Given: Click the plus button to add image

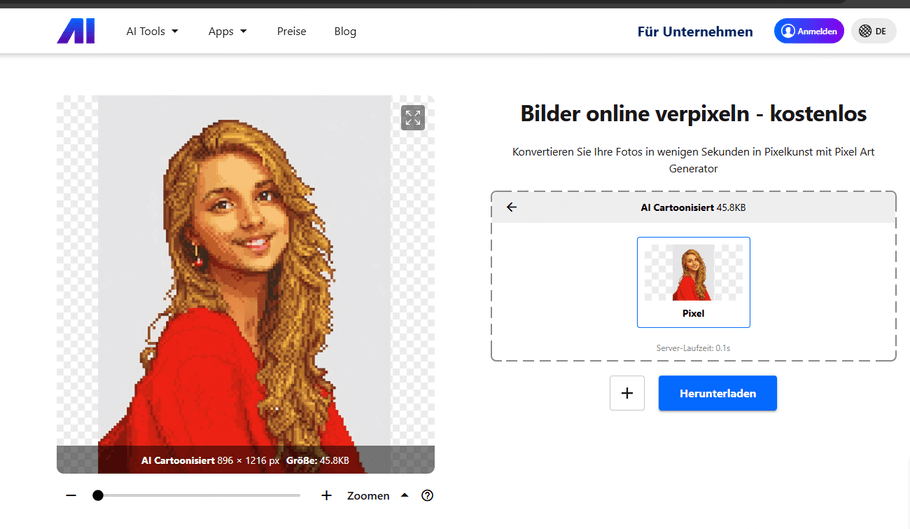Looking at the screenshot, I should point(627,393).
